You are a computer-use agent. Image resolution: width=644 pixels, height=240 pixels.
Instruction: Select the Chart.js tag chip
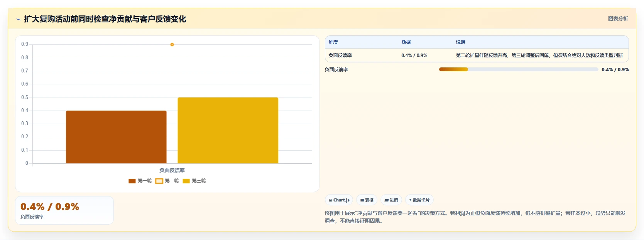pyautogui.click(x=339, y=200)
